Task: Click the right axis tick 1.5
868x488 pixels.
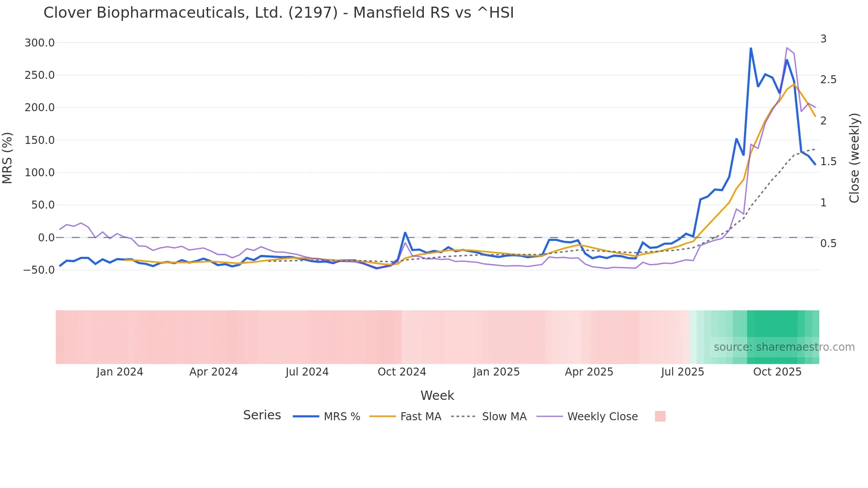Action: click(829, 162)
